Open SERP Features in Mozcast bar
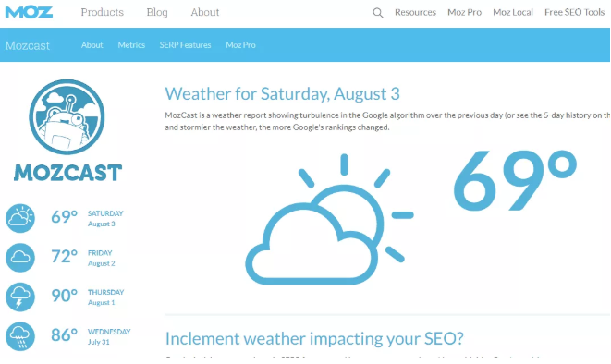611x364 pixels. click(x=185, y=45)
